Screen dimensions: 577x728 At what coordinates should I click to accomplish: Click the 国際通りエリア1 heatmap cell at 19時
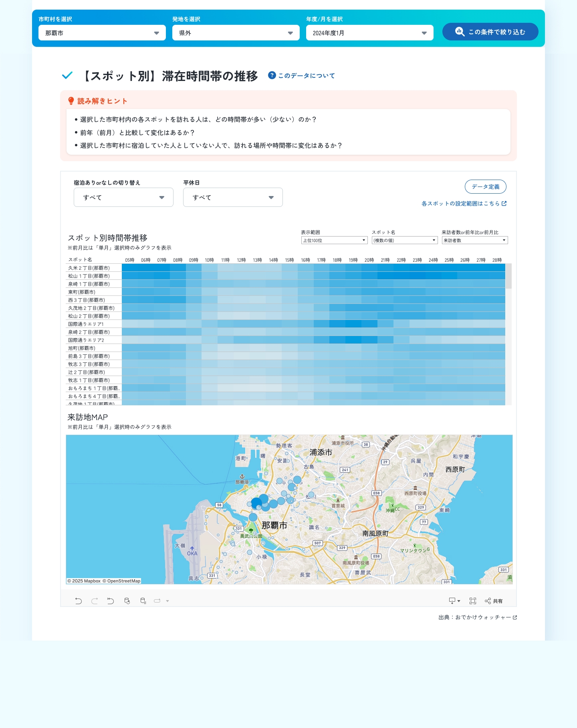pos(353,324)
